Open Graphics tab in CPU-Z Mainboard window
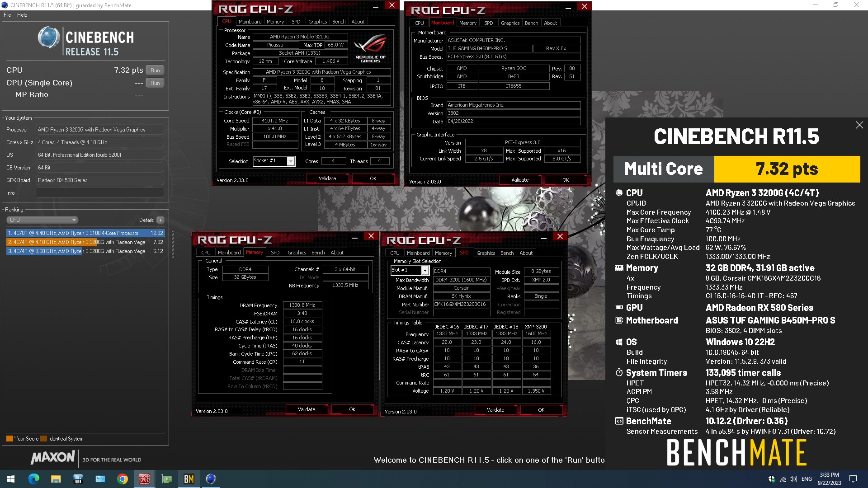Image resolution: width=868 pixels, height=488 pixels. click(x=510, y=23)
